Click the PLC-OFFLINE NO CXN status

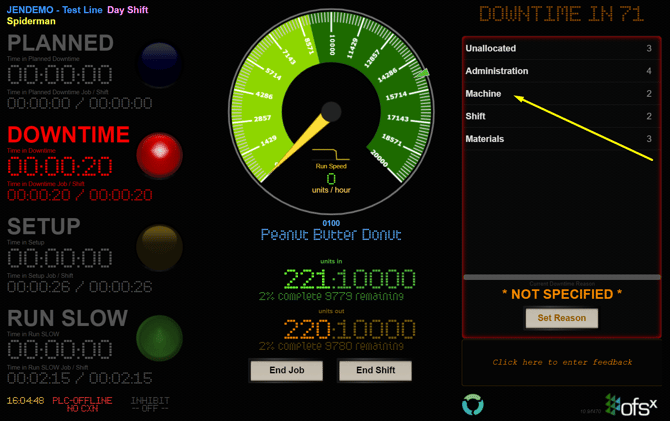[82, 404]
